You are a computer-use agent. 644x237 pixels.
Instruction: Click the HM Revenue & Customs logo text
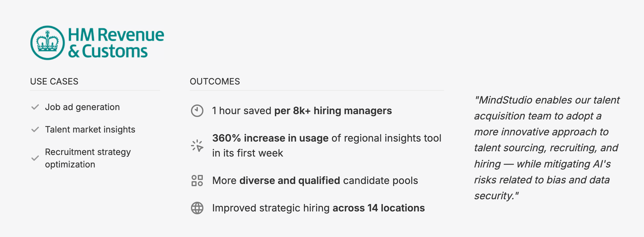115,43
